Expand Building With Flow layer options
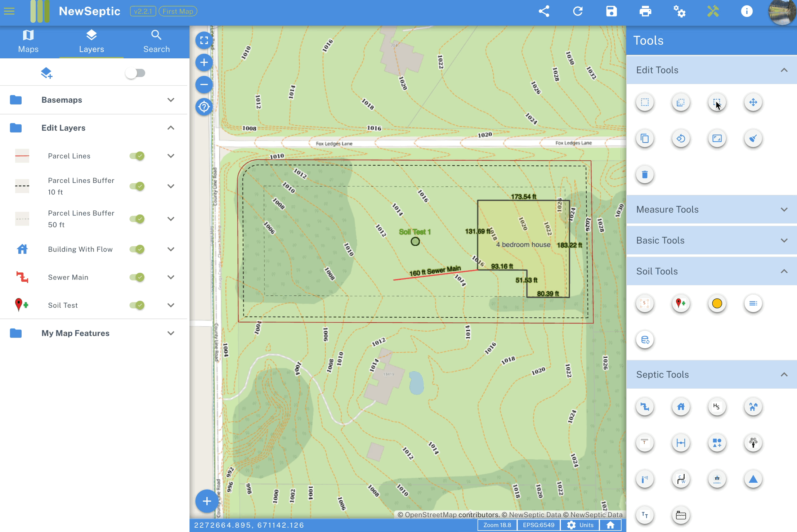 coord(171,249)
